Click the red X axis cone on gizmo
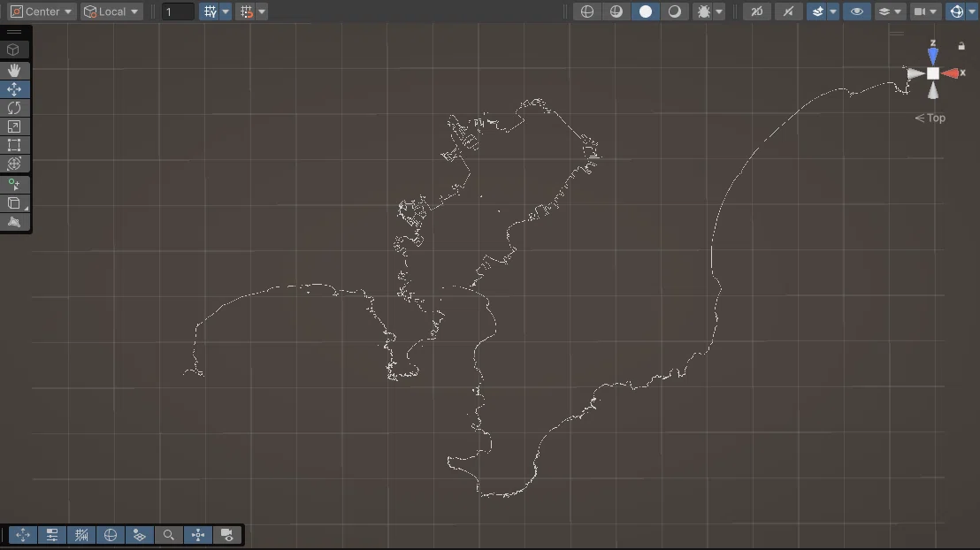This screenshot has height=550, width=980. point(951,73)
